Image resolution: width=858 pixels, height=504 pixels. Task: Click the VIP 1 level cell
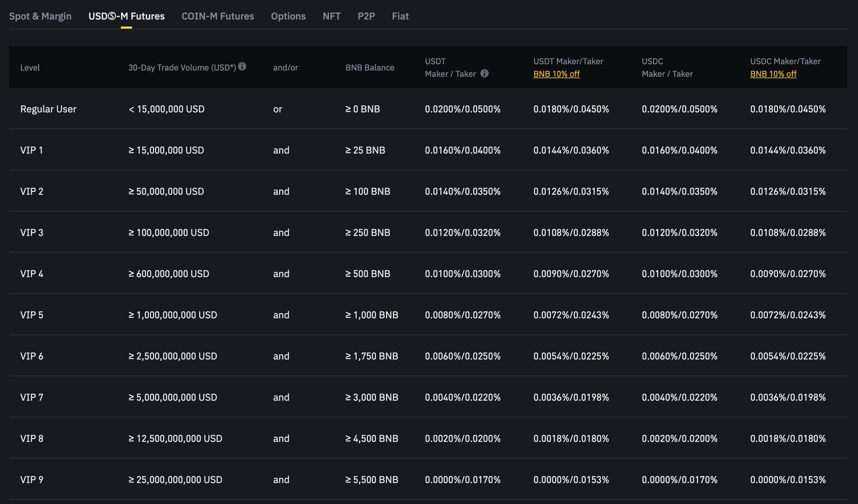31,150
